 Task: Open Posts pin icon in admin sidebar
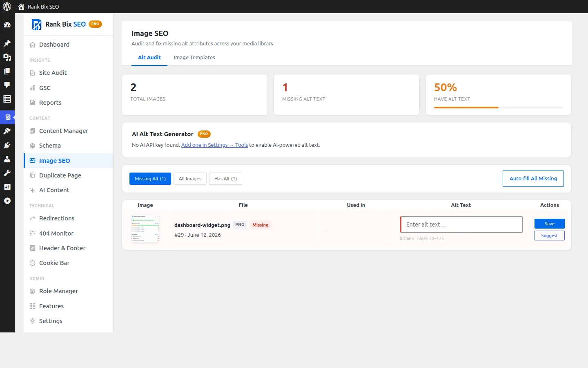(x=7, y=43)
